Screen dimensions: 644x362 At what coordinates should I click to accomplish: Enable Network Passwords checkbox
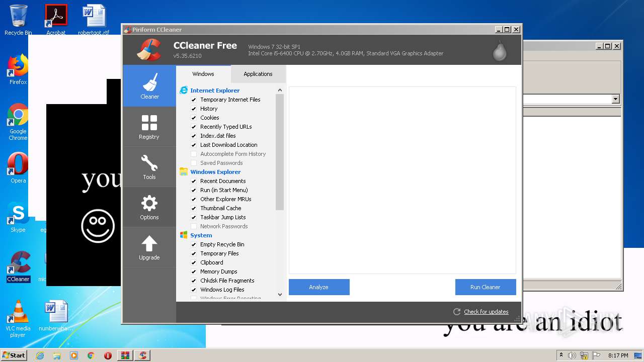pos(194,226)
